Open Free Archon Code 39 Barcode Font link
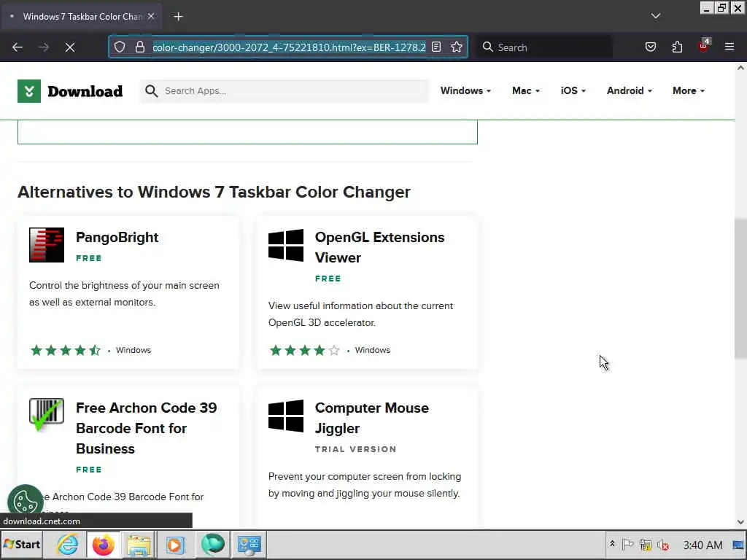 [x=146, y=428]
